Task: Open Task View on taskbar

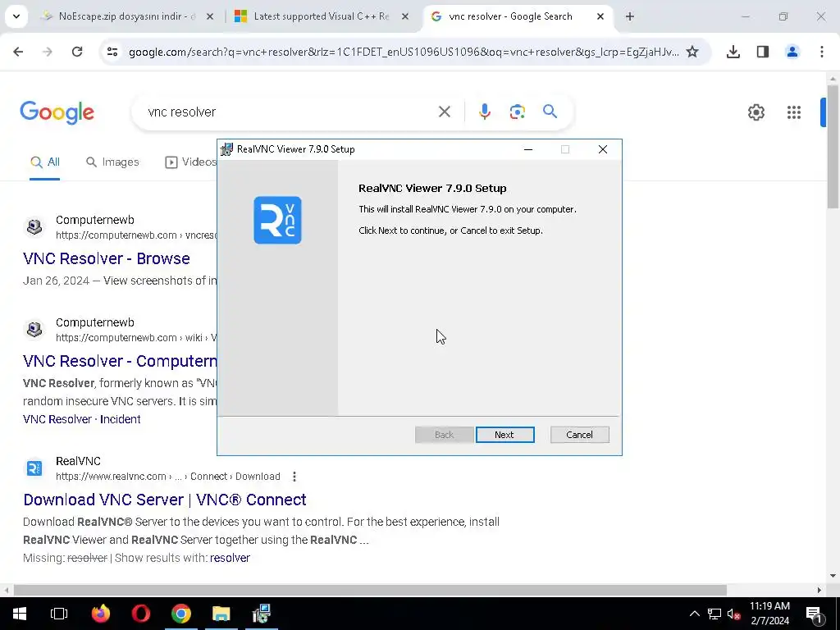Action: tap(59, 614)
